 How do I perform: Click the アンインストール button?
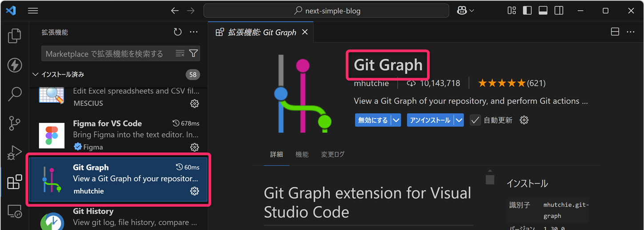429,120
